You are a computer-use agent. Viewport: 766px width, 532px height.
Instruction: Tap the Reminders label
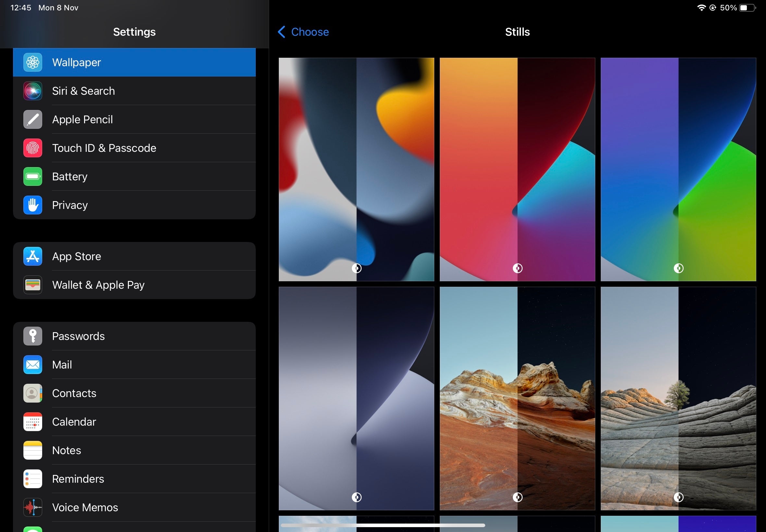(78, 479)
